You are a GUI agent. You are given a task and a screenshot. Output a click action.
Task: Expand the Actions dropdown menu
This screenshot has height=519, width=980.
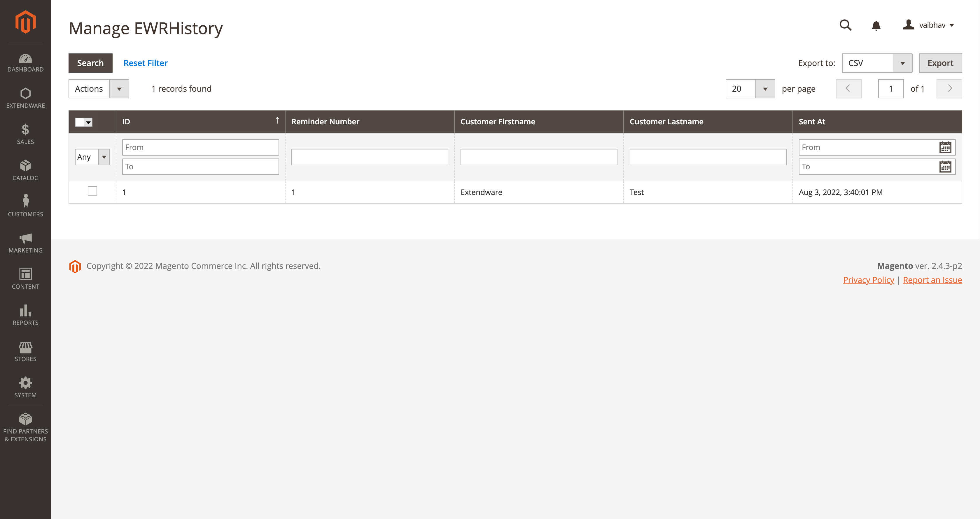[119, 88]
